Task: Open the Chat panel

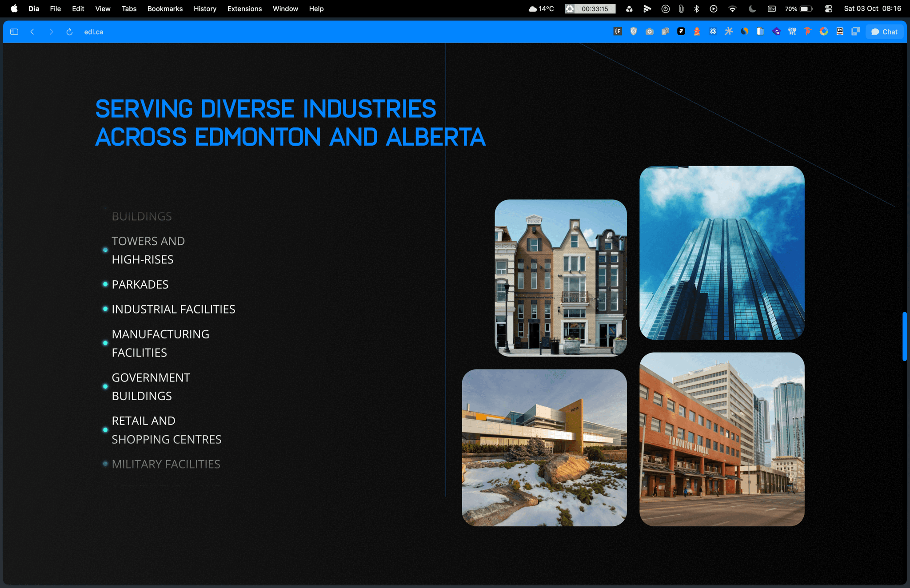Action: [x=884, y=32]
